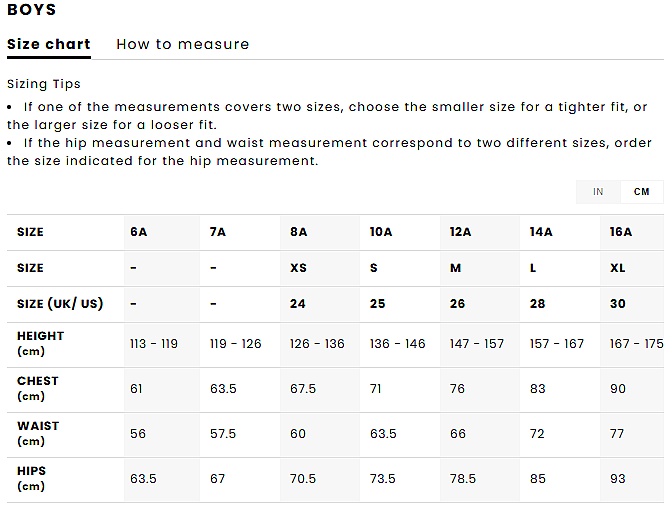Click waist measurement 57.5
Image resolution: width=672 pixels, height=510 pixels.
[223, 434]
